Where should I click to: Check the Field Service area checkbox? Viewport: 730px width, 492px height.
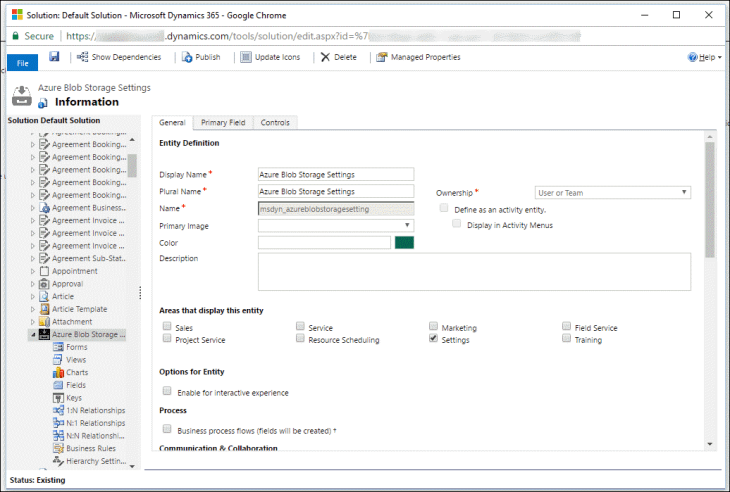coord(567,326)
